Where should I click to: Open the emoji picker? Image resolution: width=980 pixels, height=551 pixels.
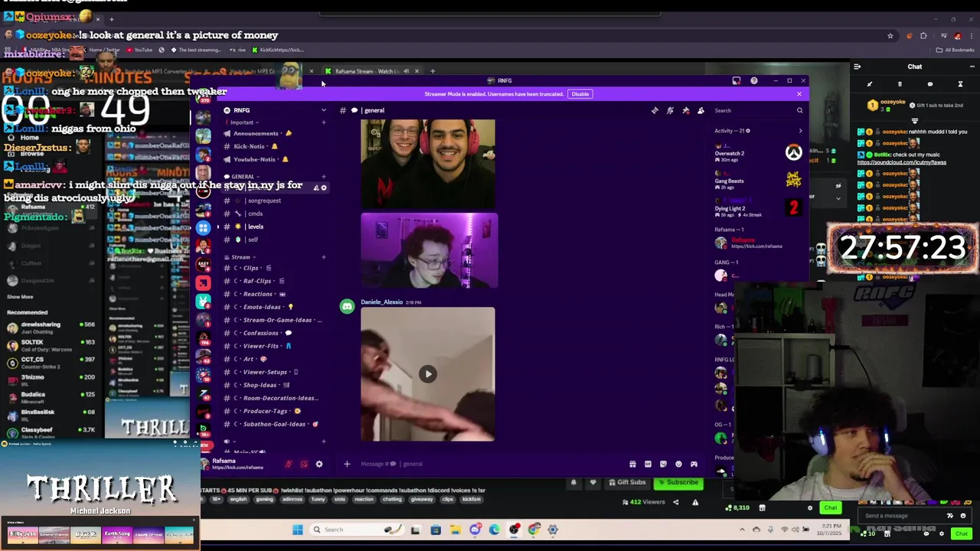tap(678, 464)
